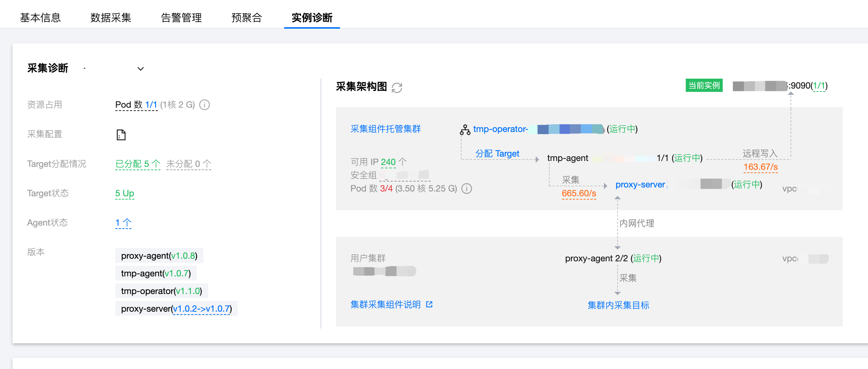Click the 当前实例 green badge
868x369 pixels.
(x=704, y=86)
